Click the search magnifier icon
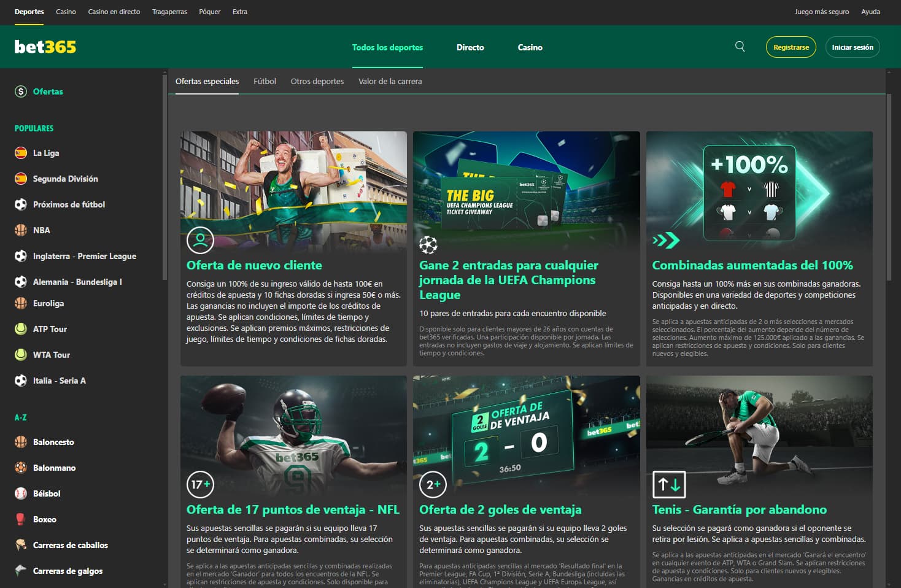This screenshot has width=901, height=588. click(x=740, y=47)
